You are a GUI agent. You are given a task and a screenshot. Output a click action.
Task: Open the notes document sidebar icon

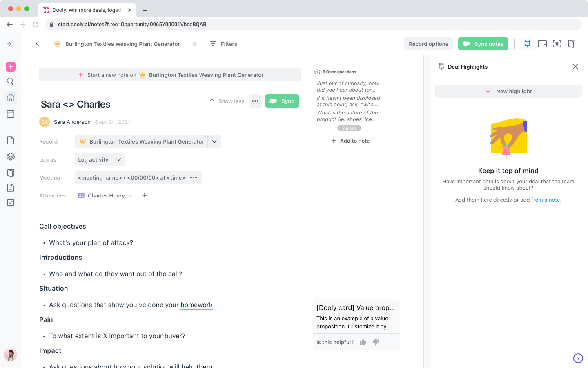click(x=11, y=140)
